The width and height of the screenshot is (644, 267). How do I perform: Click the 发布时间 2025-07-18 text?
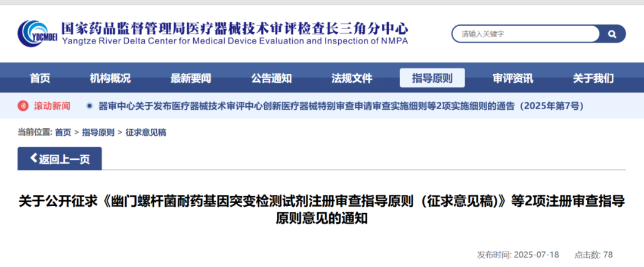tap(518, 254)
